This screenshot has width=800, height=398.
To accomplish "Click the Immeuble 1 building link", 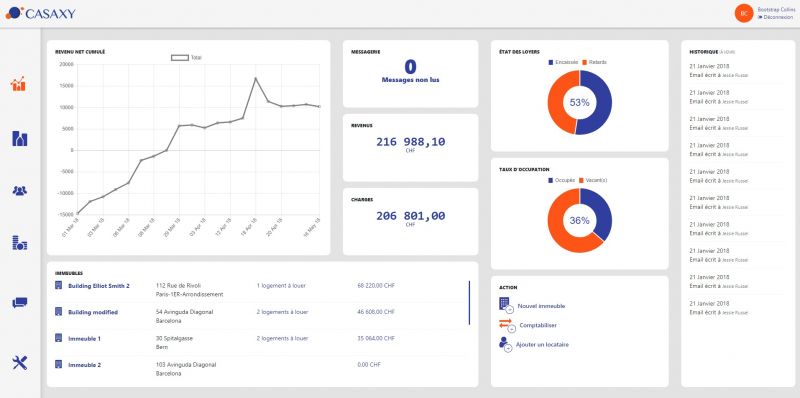I will 85,338.
